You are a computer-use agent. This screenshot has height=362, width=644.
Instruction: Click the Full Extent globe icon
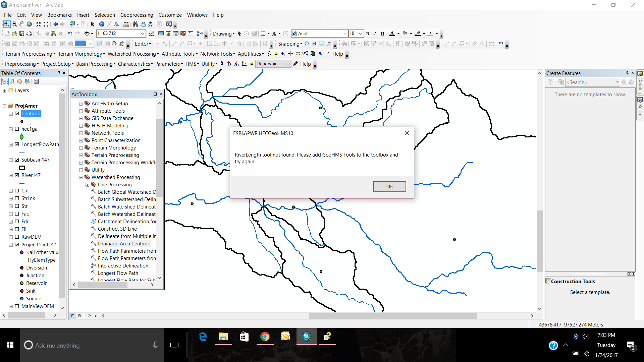click(30, 24)
